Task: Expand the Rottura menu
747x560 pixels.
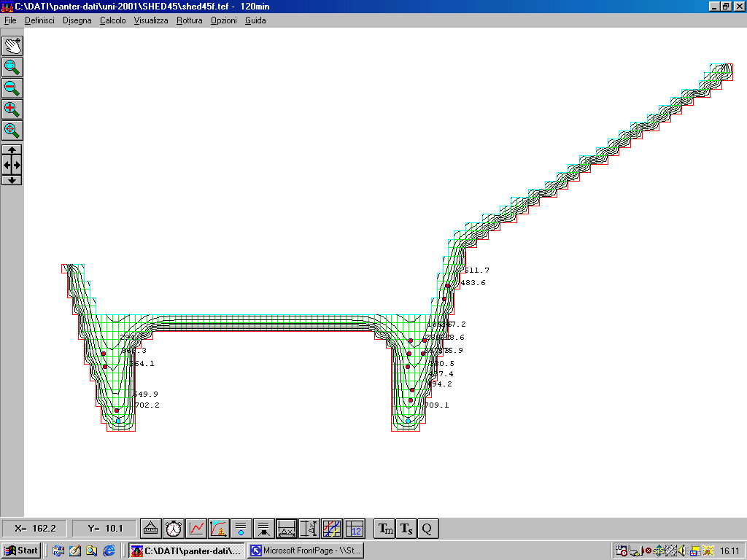Action: [189, 20]
